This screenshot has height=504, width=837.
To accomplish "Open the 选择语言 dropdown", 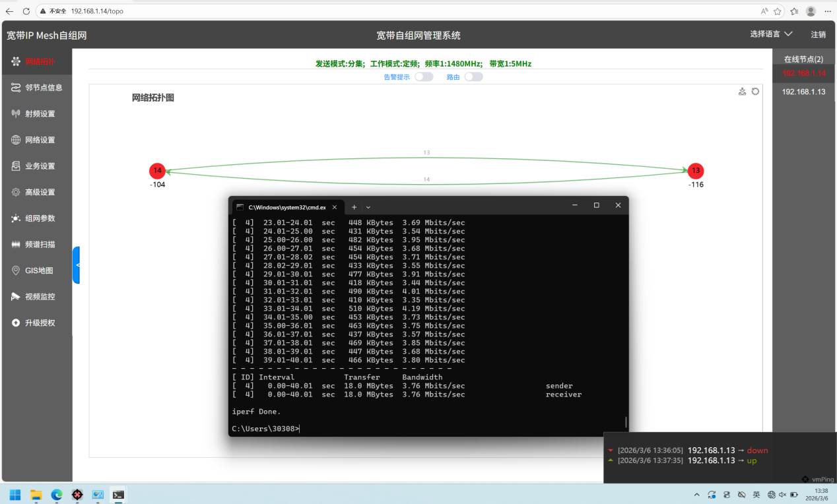I will click(771, 34).
